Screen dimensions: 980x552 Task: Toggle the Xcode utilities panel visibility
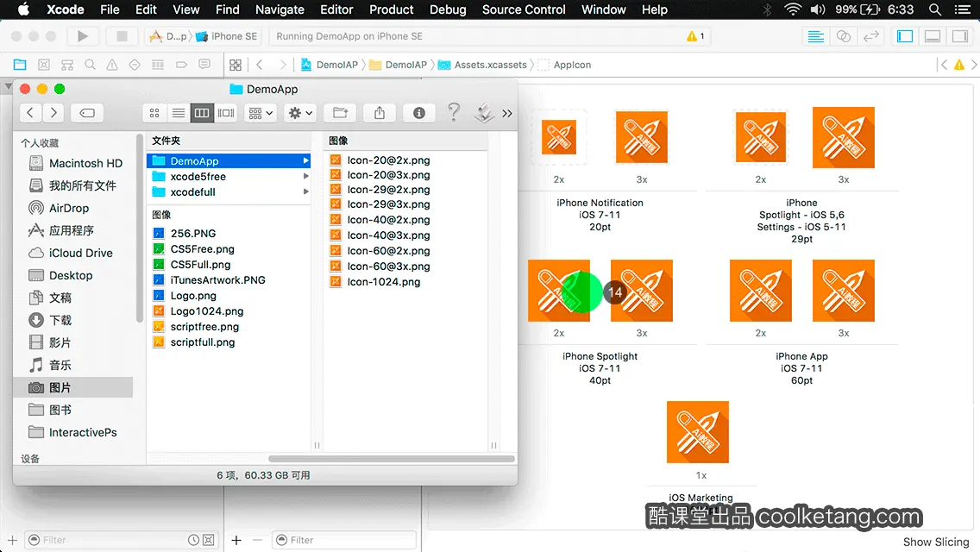960,36
